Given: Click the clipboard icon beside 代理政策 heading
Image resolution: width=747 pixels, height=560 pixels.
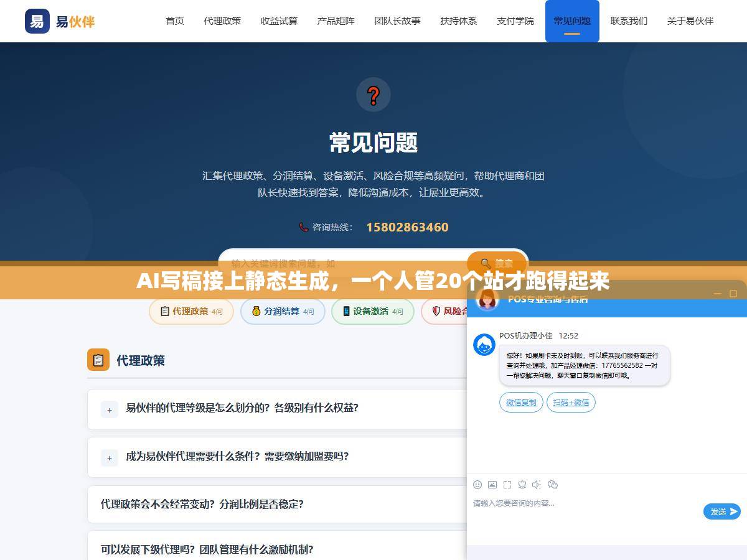Looking at the screenshot, I should pos(98,360).
